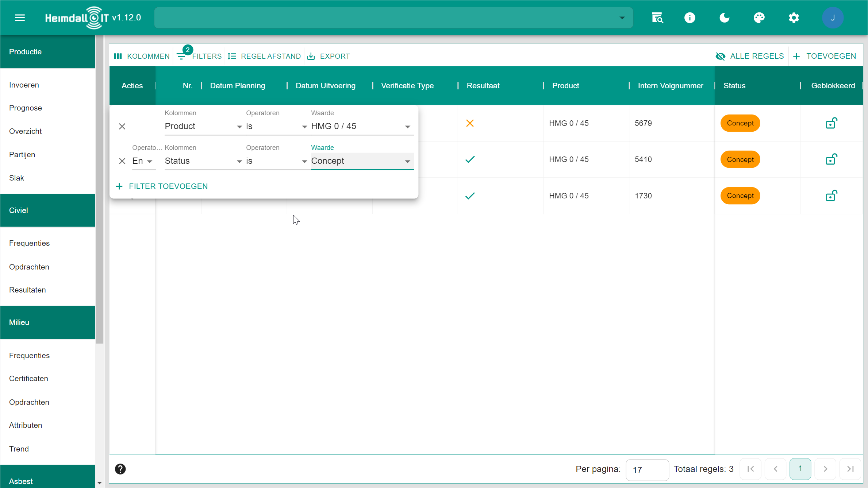Image resolution: width=868 pixels, height=488 pixels.
Task: Open Kolommen dropdown showing Status
Action: click(203, 161)
